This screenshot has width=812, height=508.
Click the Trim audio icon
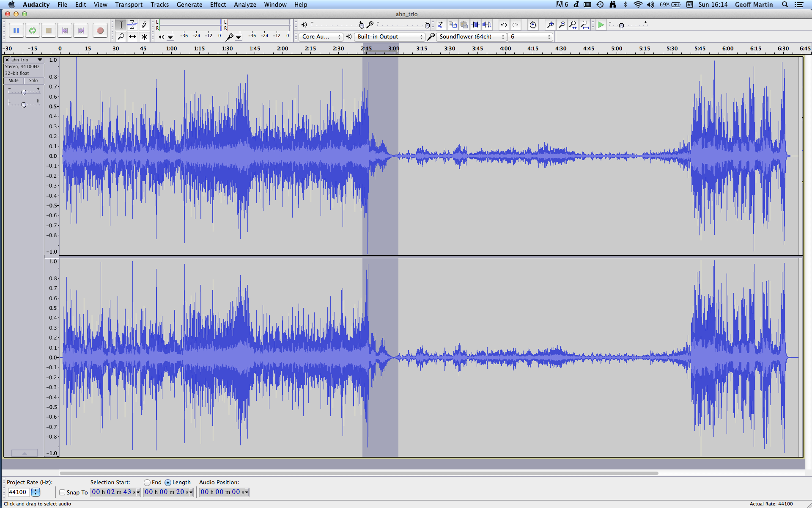(x=475, y=25)
